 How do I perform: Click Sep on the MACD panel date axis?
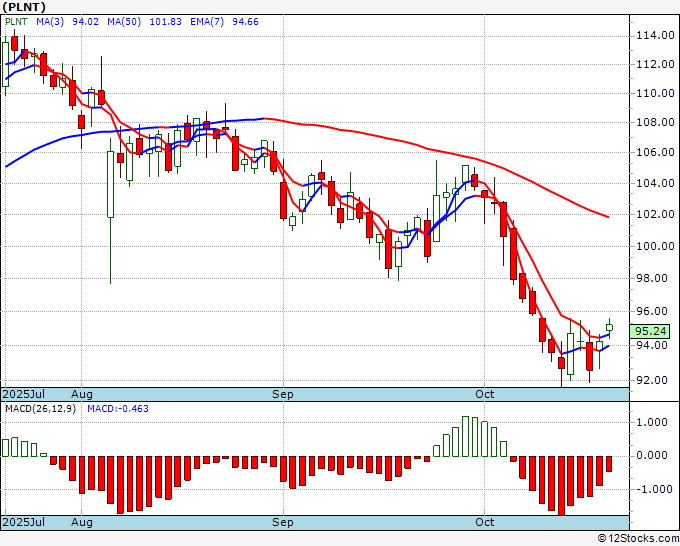pos(283,522)
